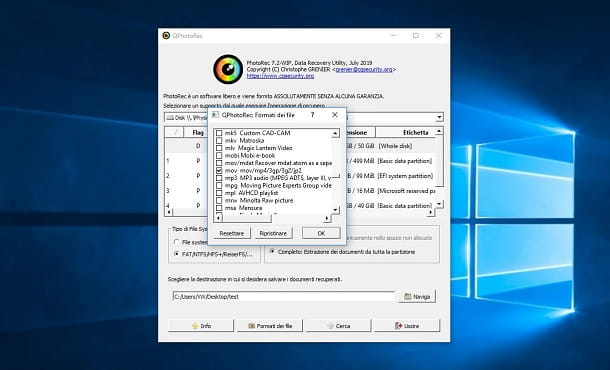Check the mkv Matroska format
This screenshot has height=370, width=610.
pos(219,140)
